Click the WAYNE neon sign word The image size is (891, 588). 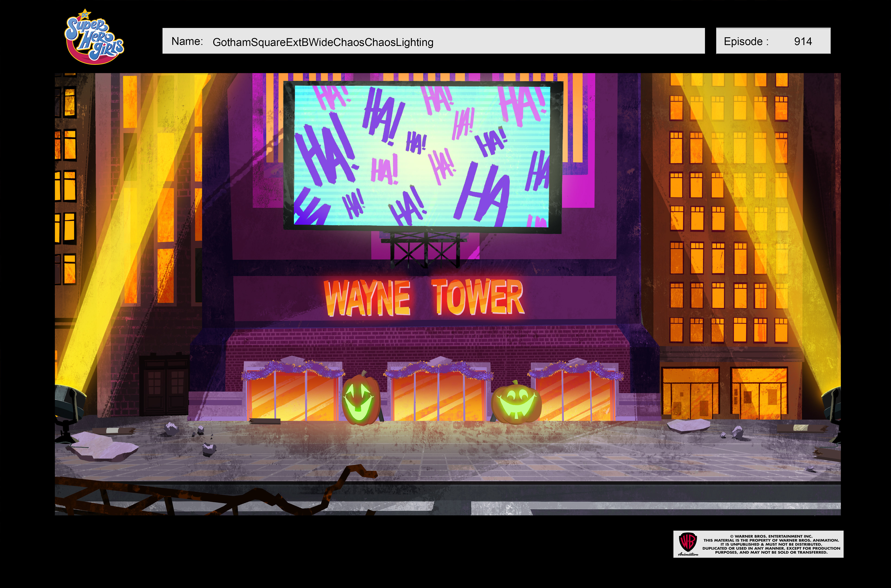click(x=367, y=298)
